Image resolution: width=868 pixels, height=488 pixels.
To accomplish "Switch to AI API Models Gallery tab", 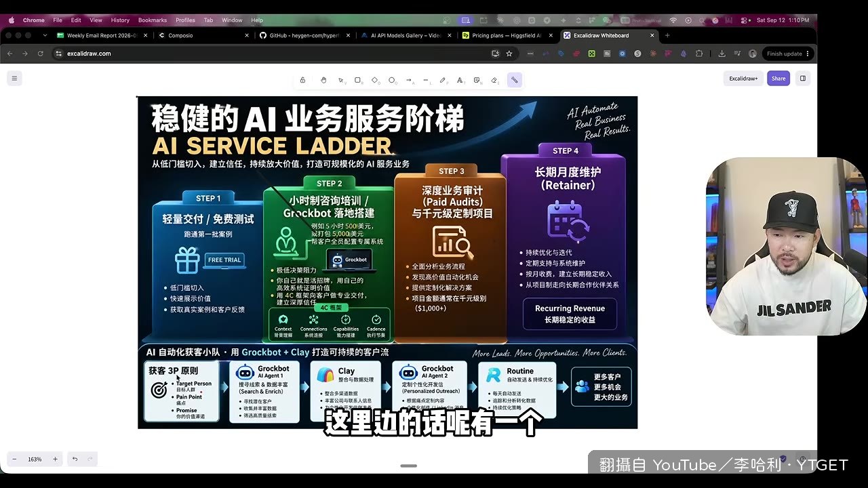I will 406,35.
